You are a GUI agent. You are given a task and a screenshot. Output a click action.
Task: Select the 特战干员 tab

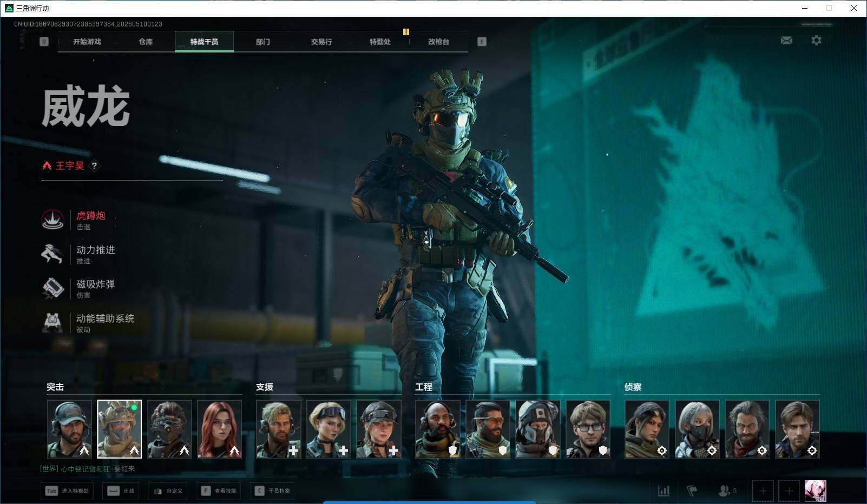coord(204,42)
